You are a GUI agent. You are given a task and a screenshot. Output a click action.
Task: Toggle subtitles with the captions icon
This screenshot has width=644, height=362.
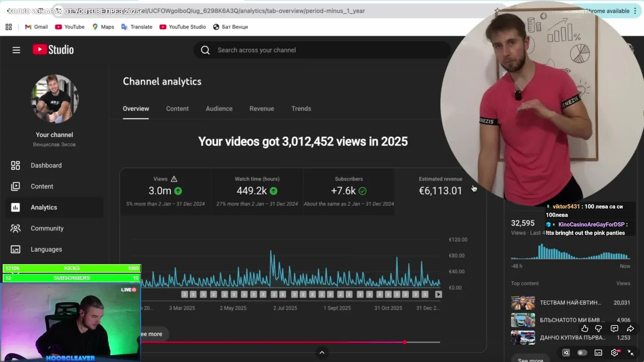pos(598,352)
